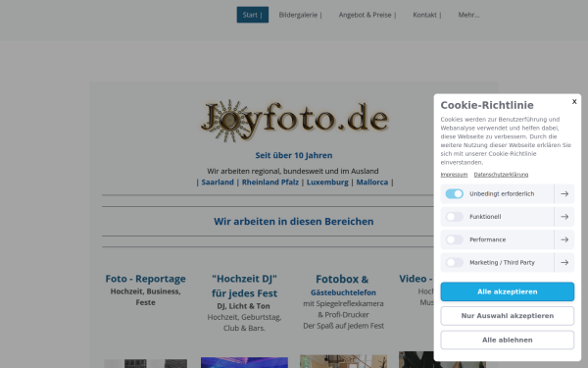
Task: Open the Impressum link
Action: point(454,175)
